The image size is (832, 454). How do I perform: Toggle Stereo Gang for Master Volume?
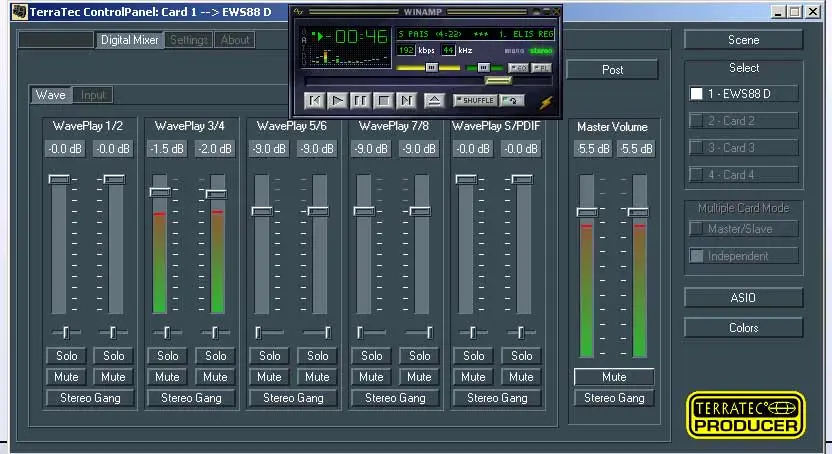point(614,398)
